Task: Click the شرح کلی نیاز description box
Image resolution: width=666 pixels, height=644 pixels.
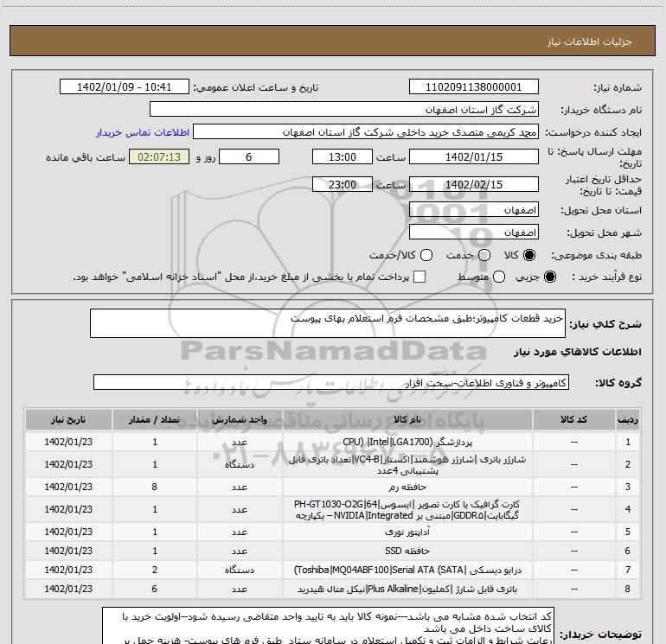Action: click(x=328, y=323)
